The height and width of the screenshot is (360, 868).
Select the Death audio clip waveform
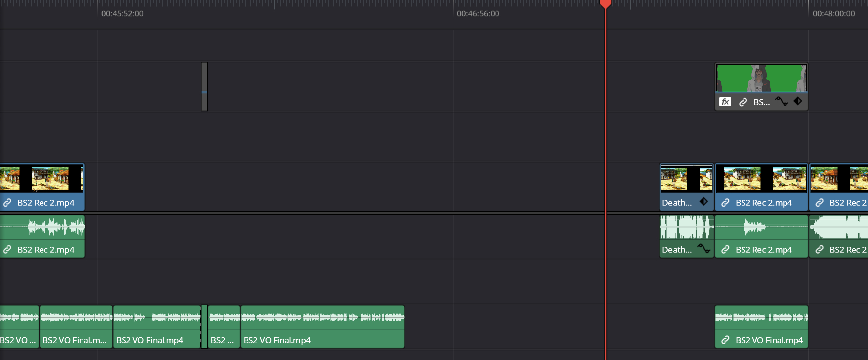(x=686, y=227)
